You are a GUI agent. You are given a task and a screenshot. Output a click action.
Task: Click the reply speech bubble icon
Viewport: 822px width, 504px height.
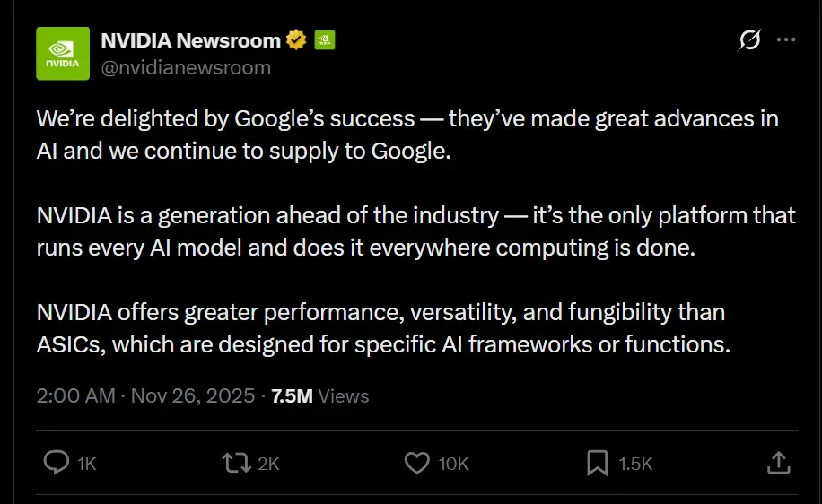(57, 463)
